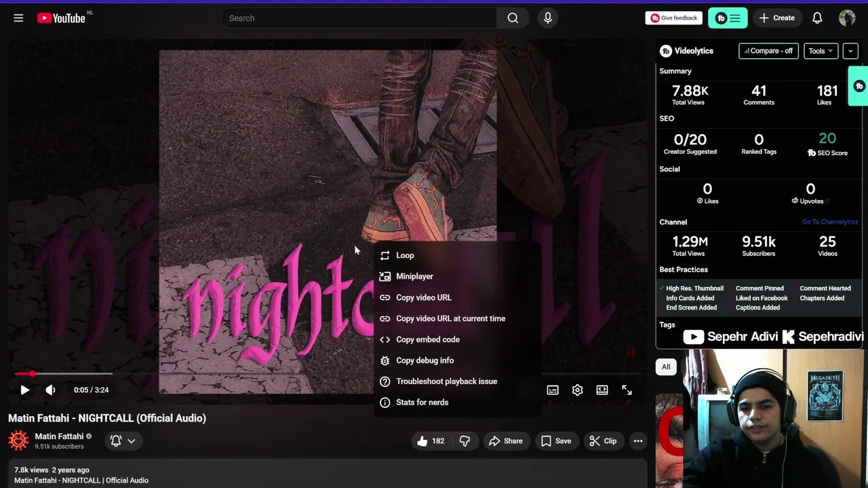
Task: Mute the video volume
Action: (x=50, y=390)
